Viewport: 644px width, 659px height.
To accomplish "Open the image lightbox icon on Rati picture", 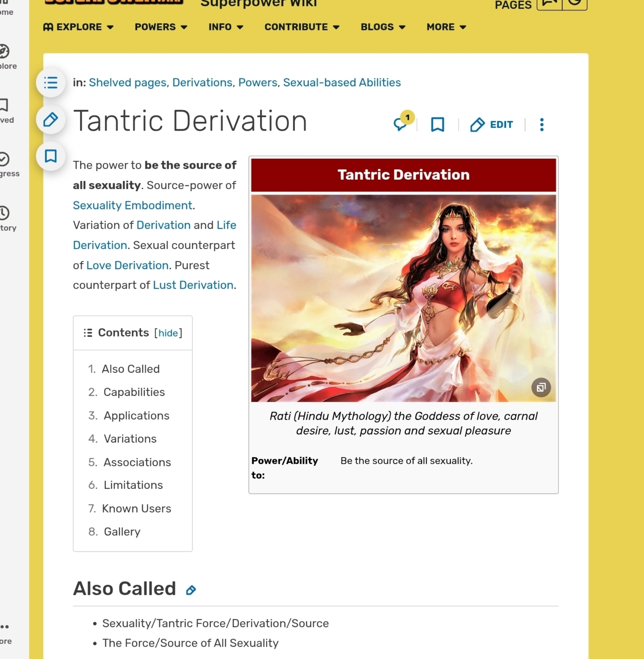I will pos(541,387).
